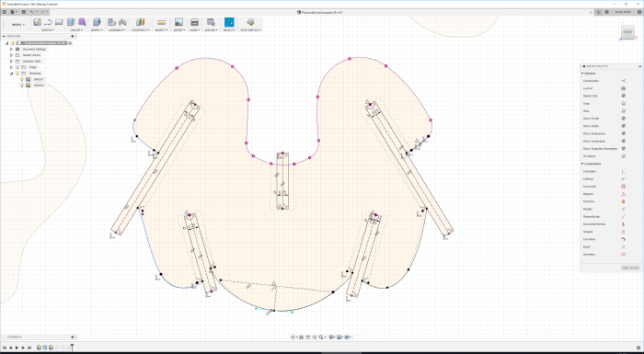This screenshot has width=644, height=354.
Task: Select the Create Sketch tool icon
Action: 38,22
